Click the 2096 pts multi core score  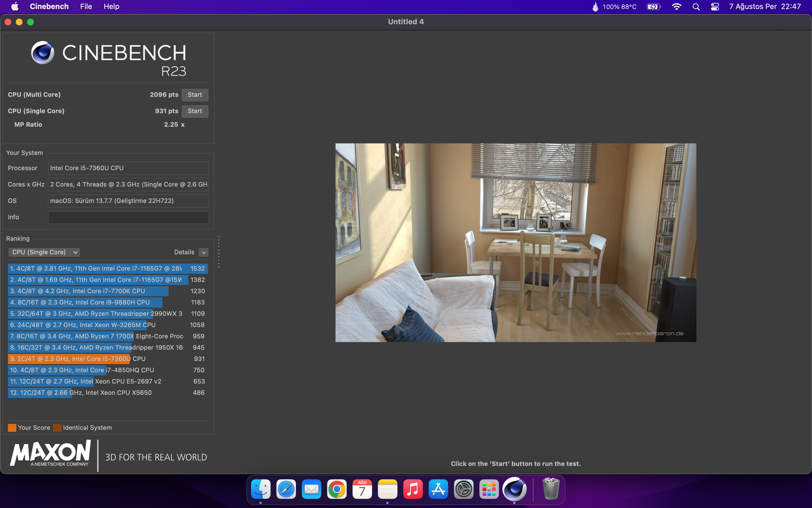(164, 95)
